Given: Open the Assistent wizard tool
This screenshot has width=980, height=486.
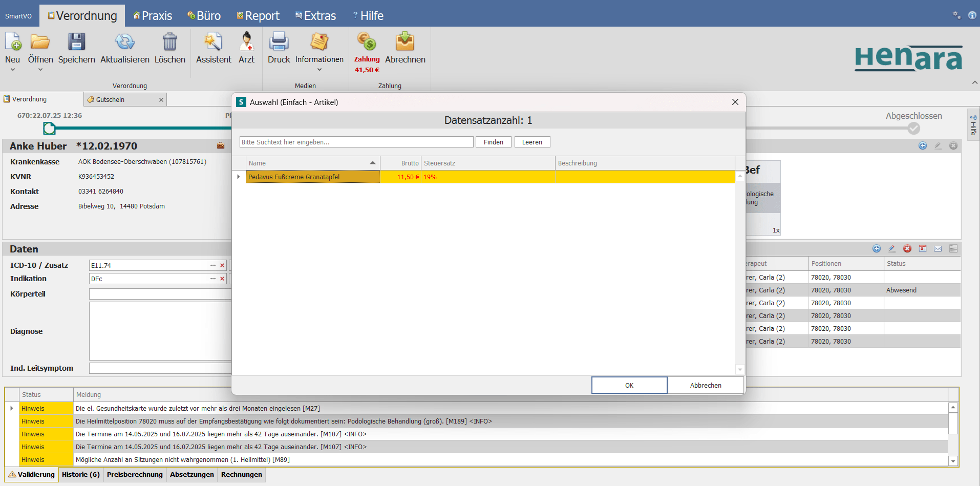Looking at the screenshot, I should coord(213,42).
